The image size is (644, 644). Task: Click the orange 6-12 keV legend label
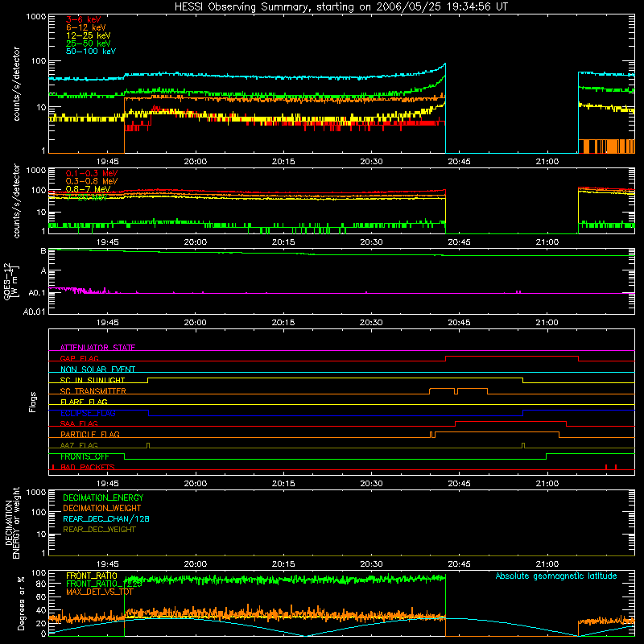point(85,27)
